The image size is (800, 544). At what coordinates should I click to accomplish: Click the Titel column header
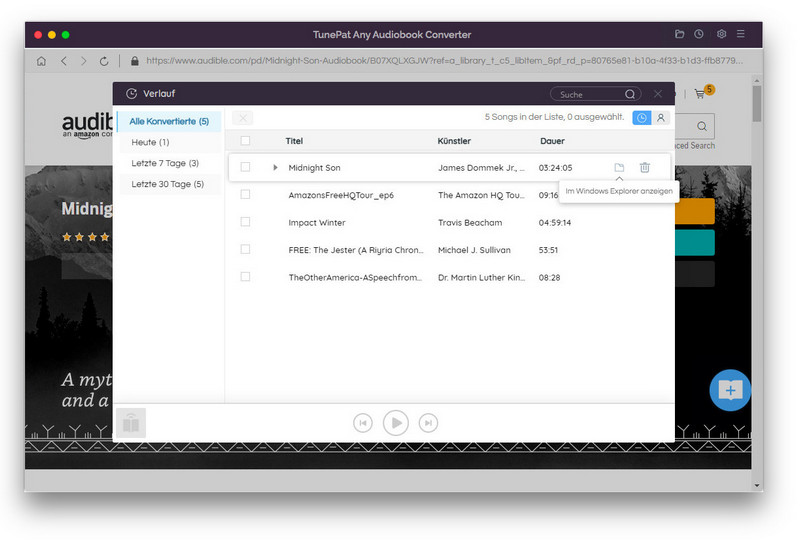(294, 141)
